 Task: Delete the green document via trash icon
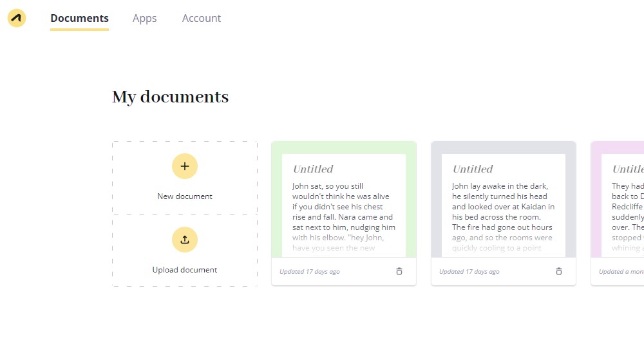(399, 271)
